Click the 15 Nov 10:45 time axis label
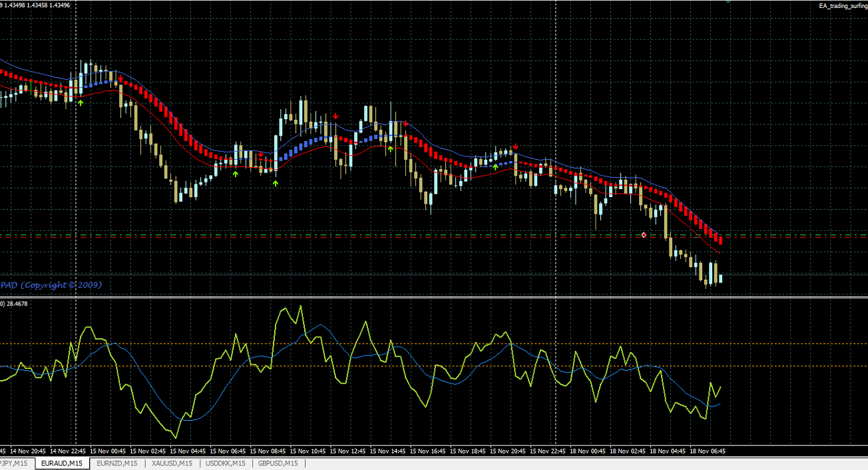 click(310, 451)
